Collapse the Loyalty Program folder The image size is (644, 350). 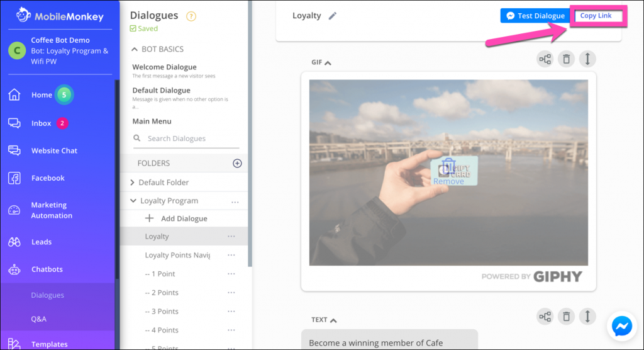point(133,201)
